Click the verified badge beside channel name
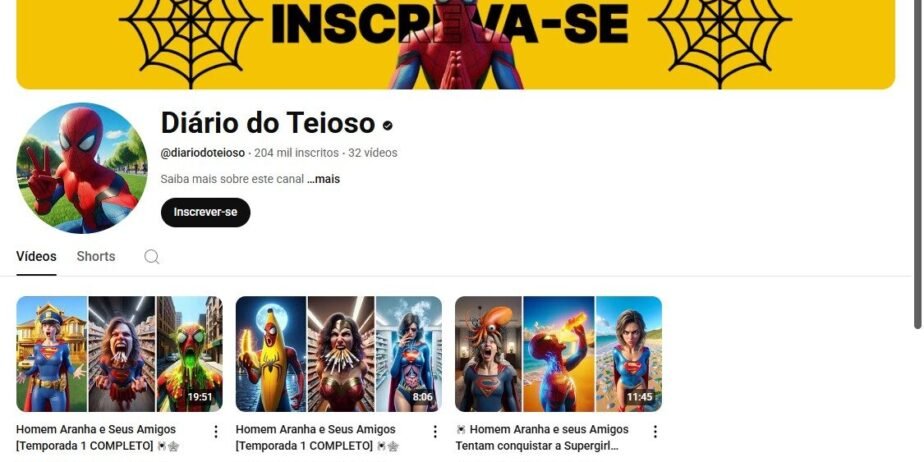The width and height of the screenshot is (924, 462). (x=387, y=125)
